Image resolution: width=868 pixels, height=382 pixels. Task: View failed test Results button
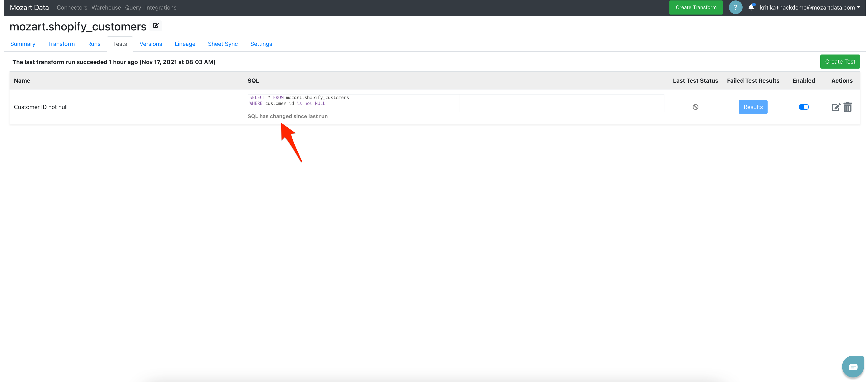753,107
